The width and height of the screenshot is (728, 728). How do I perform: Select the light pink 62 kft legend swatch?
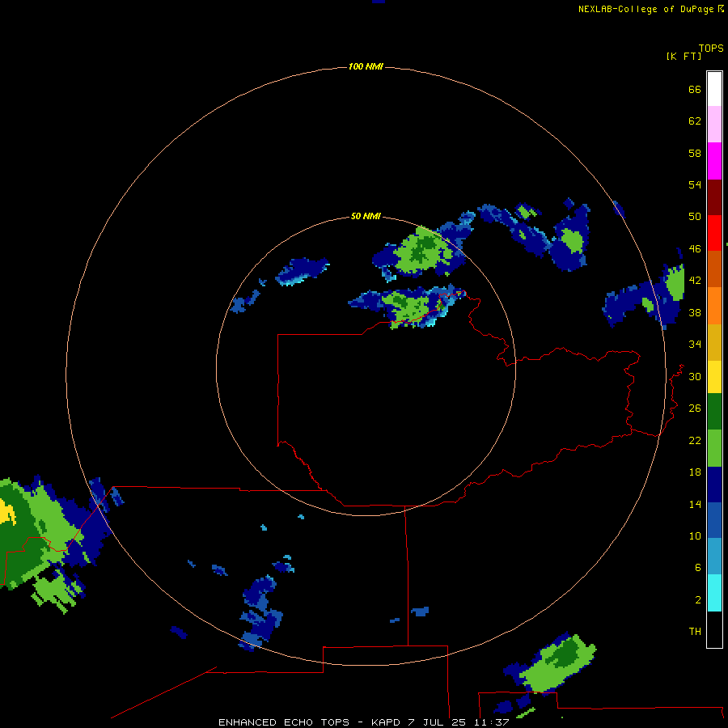(714, 125)
